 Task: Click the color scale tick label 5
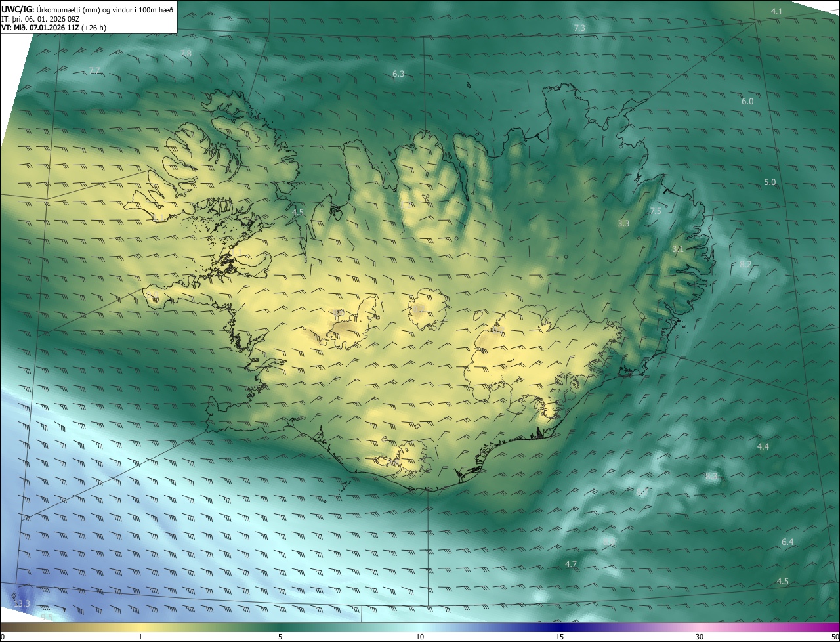280,637
